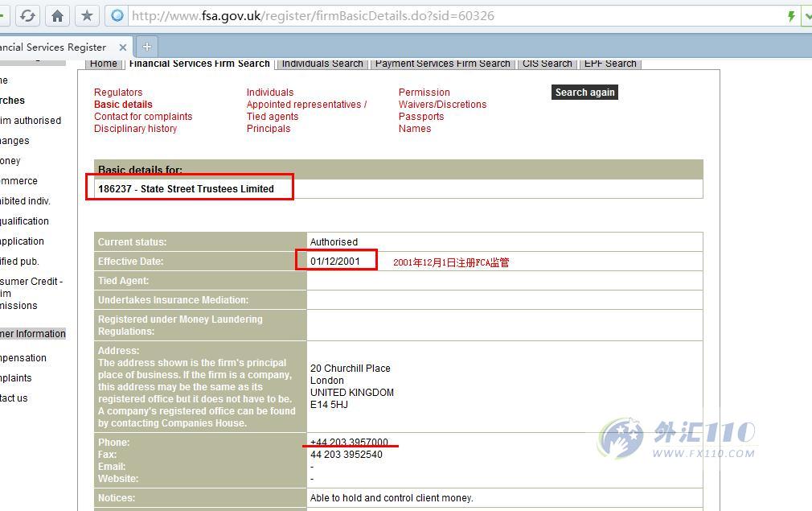Viewport: 812px width, 511px height.
Task: Click sidebar heading ending 'ner Information'
Action: click(x=33, y=334)
